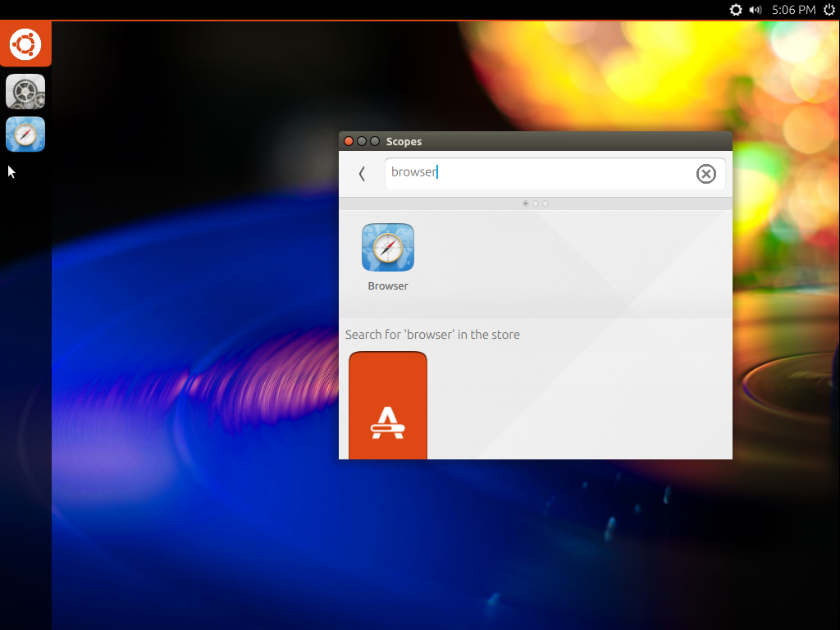
Task: Click the Scopes window title bar text
Action: click(404, 141)
